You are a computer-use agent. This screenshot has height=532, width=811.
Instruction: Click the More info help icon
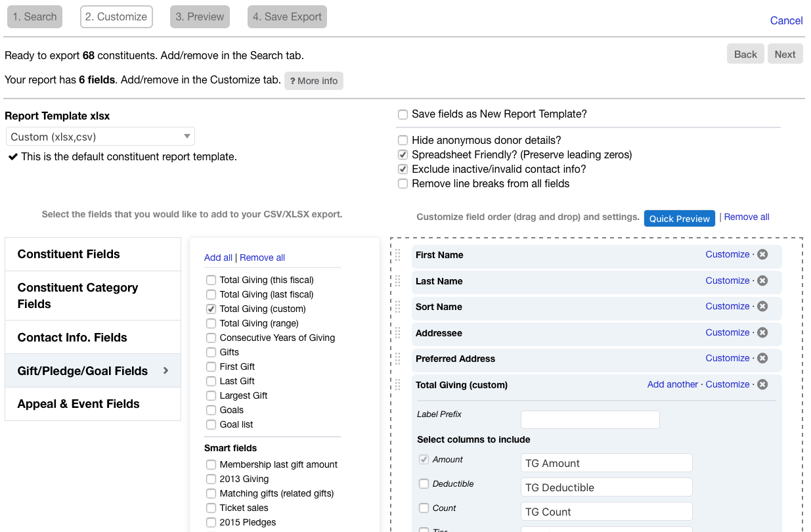pos(314,80)
